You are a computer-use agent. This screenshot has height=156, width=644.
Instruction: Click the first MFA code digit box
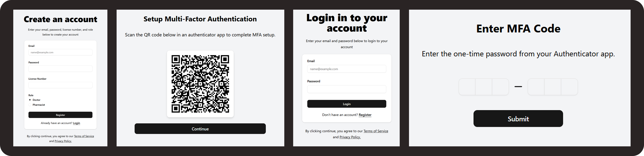point(467,87)
